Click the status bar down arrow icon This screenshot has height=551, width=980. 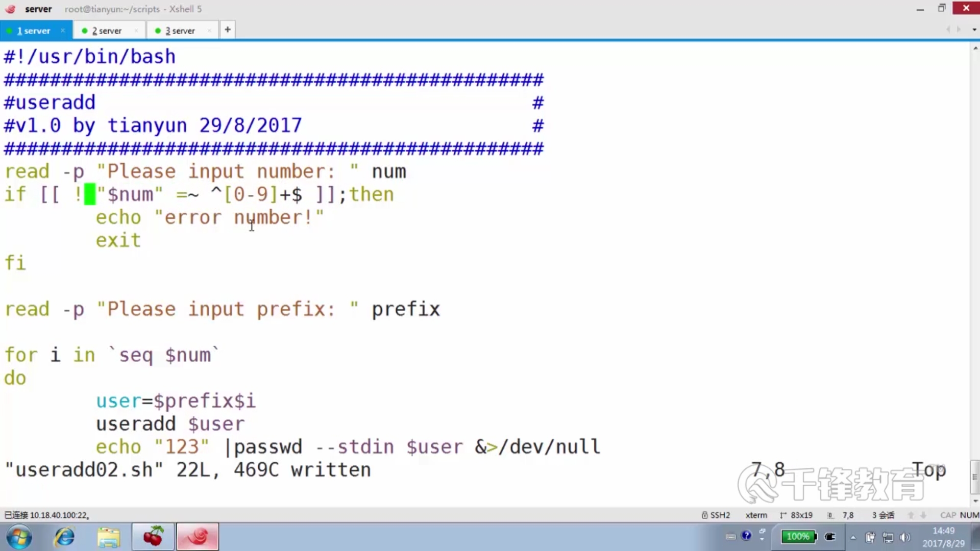tap(923, 515)
